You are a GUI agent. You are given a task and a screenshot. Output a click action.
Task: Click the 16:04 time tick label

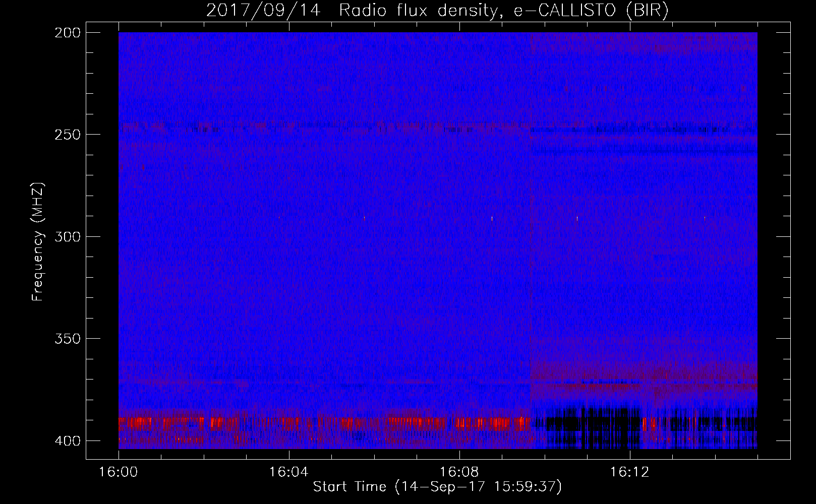[289, 472]
